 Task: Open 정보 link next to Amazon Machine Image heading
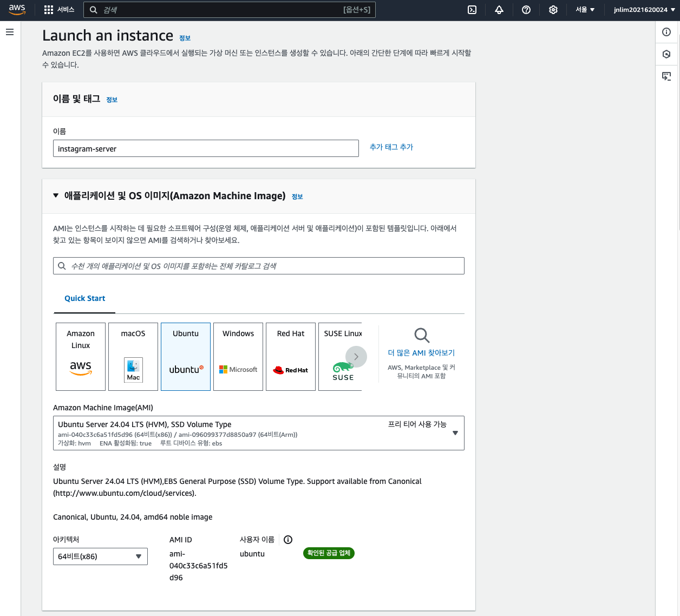[297, 197]
